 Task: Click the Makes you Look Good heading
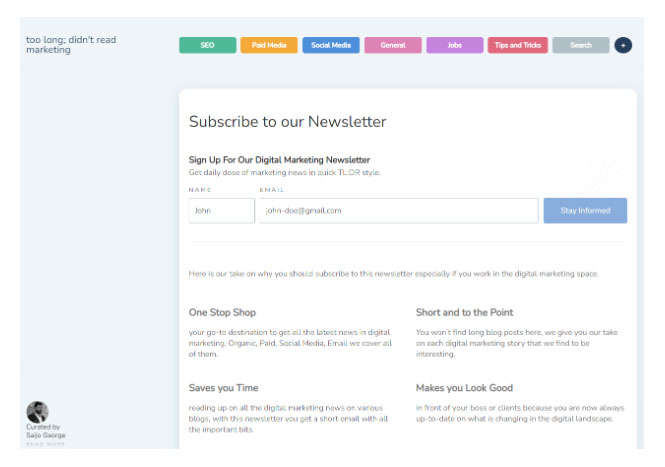[x=464, y=388]
